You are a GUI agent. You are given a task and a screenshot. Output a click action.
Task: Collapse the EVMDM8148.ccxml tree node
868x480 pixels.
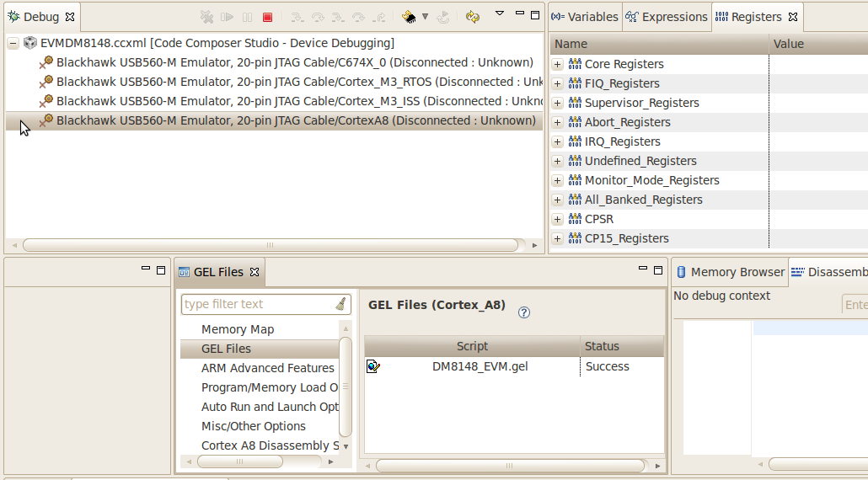coord(13,43)
